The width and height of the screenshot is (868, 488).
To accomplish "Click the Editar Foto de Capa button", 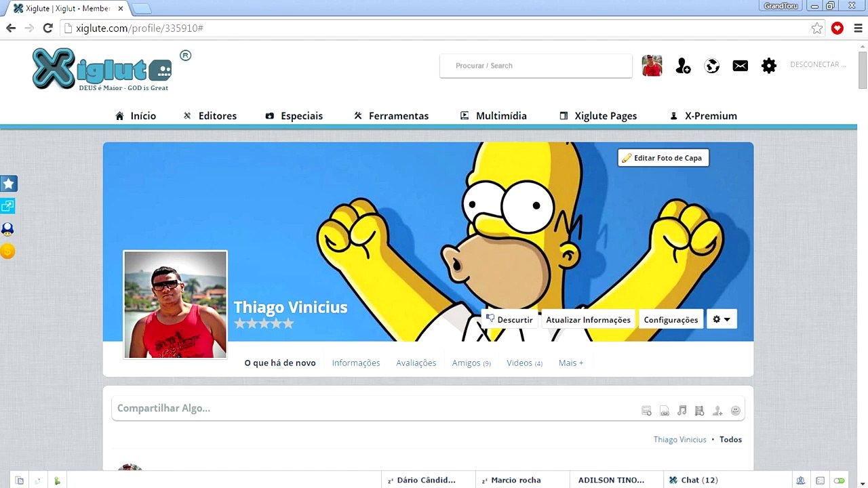I will [x=663, y=158].
